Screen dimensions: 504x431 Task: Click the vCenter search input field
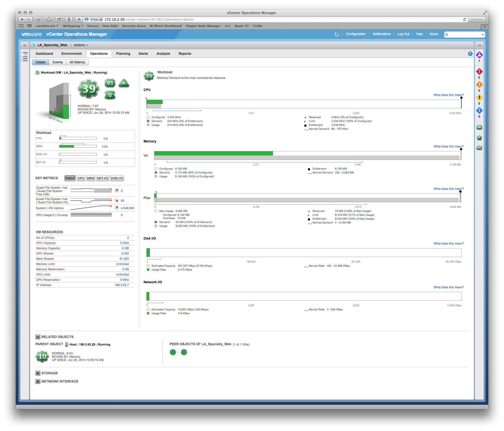point(464,35)
